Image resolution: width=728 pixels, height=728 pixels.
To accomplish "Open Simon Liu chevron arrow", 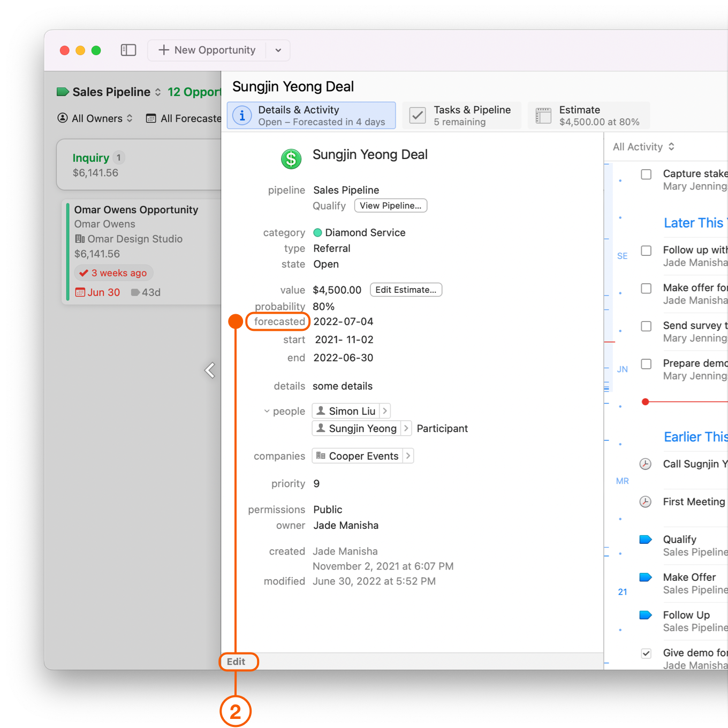I will 385,411.
